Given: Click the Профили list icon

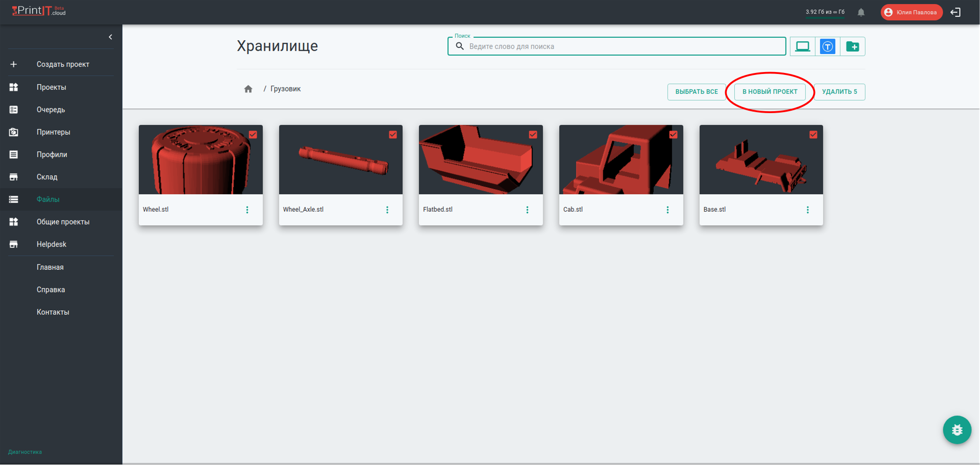Looking at the screenshot, I should pos(14,155).
